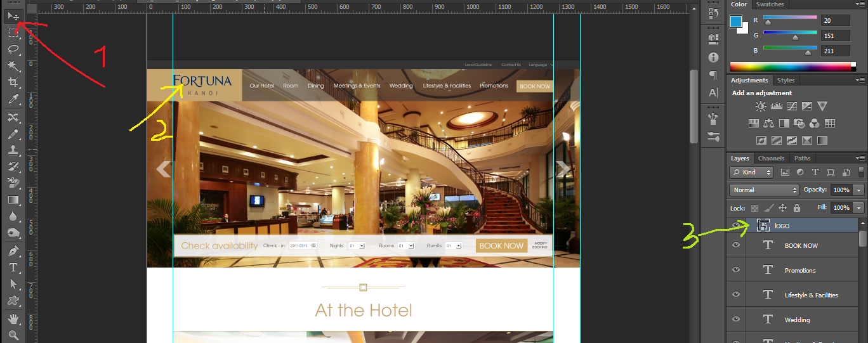This screenshot has width=868, height=343.
Task: Switch to the Channels tab
Action: pos(771,159)
